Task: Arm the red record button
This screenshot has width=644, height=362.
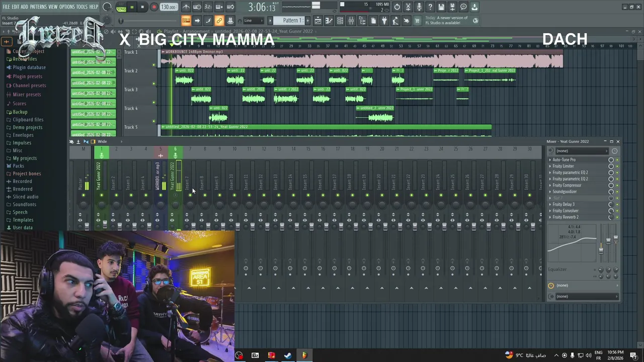Action: point(154,7)
